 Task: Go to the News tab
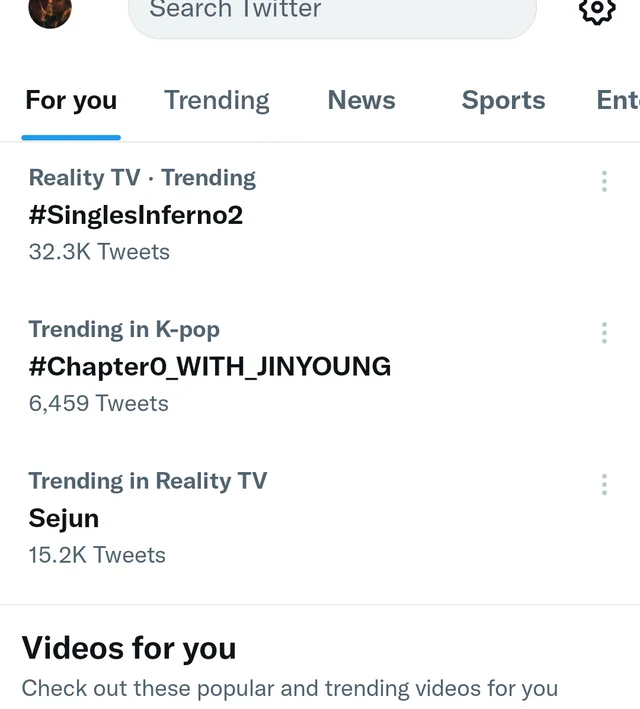(x=361, y=101)
